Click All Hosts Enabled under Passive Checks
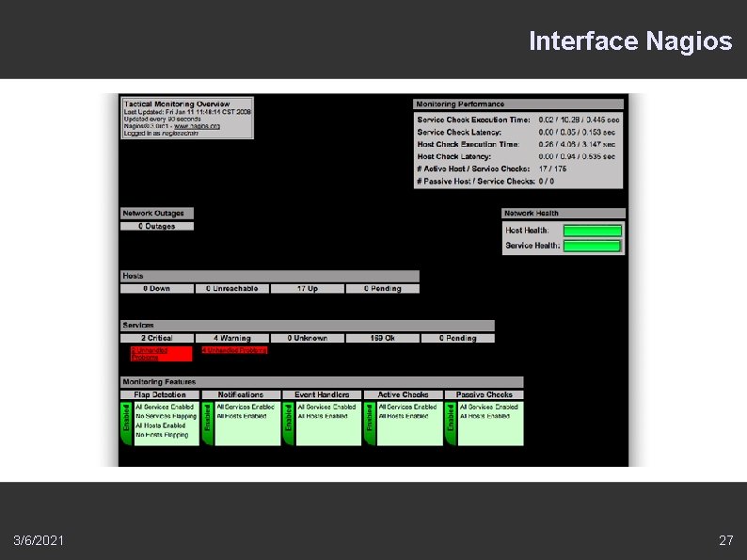Viewport: 747px width, 560px height. pyautogui.click(x=485, y=416)
